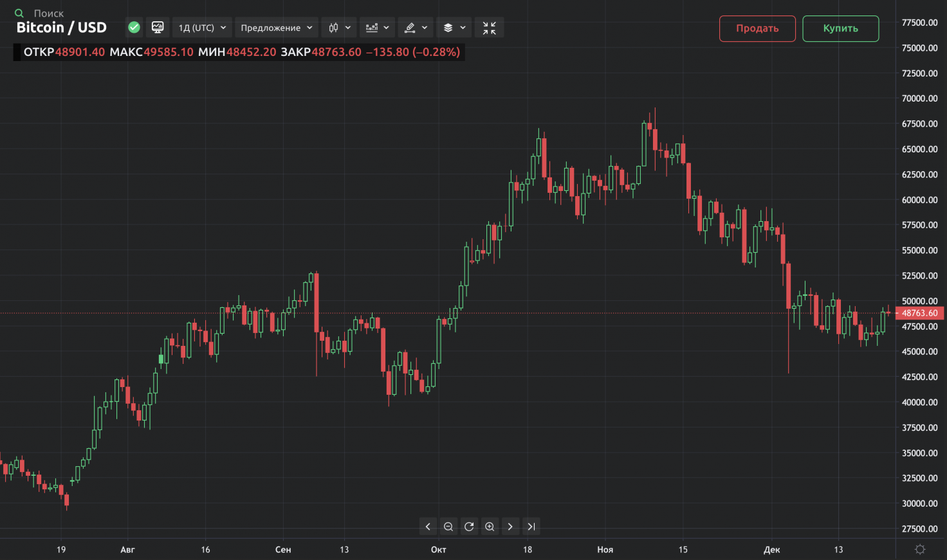Click the green checkmark status icon
Image resolution: width=947 pixels, height=560 pixels.
click(134, 28)
